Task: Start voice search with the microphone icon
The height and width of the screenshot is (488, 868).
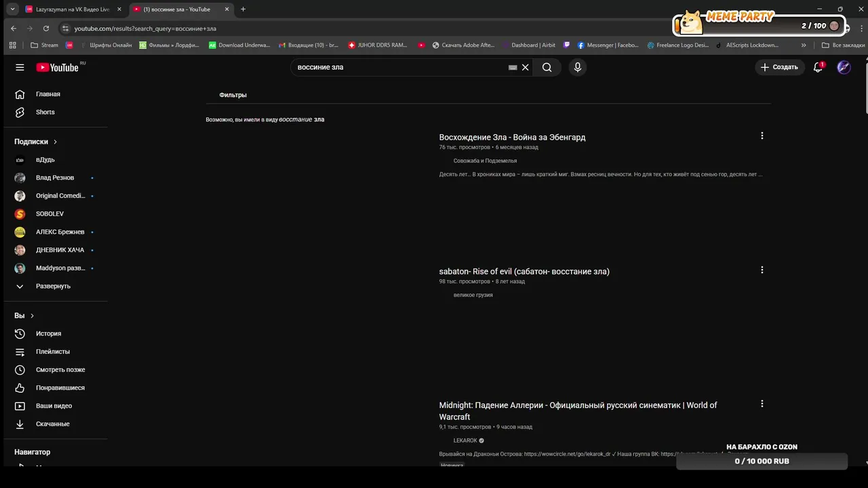Action: tap(578, 67)
